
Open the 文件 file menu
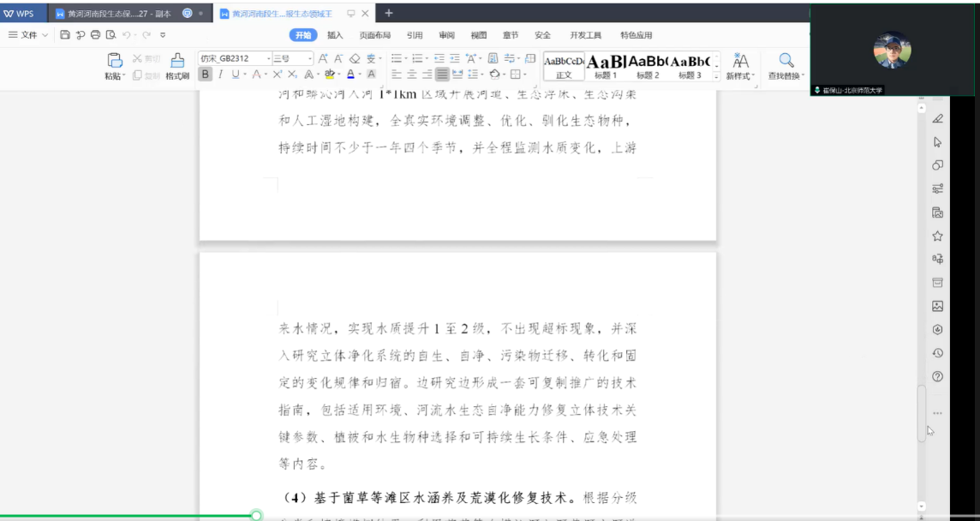point(28,35)
